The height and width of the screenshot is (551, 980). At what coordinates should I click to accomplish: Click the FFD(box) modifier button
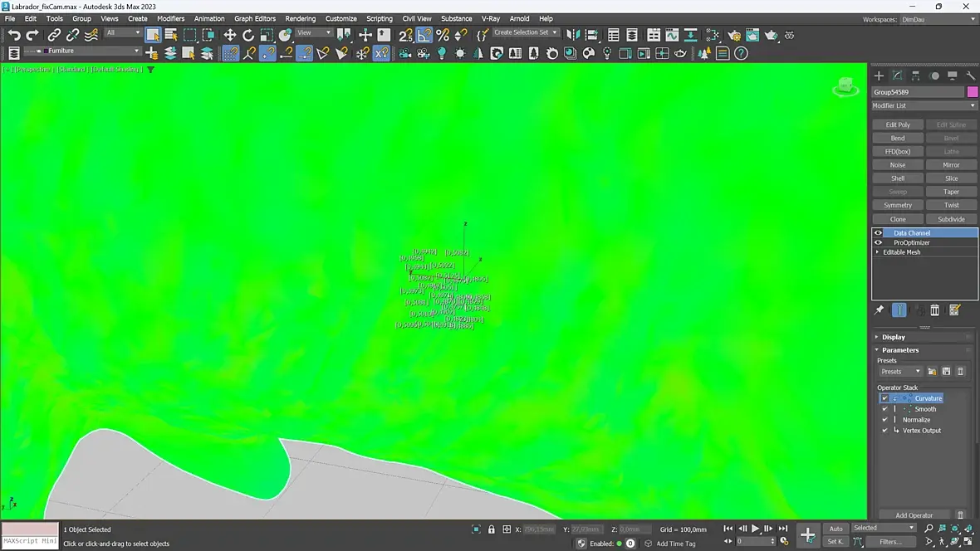coord(898,152)
